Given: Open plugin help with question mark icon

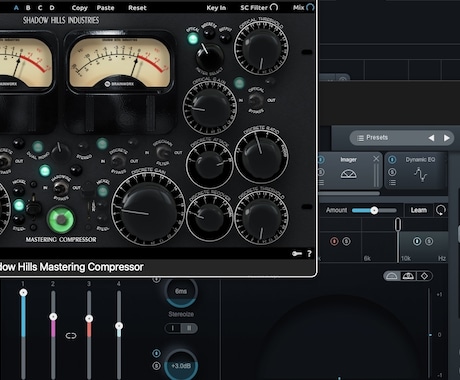Looking at the screenshot, I should click(x=309, y=254).
